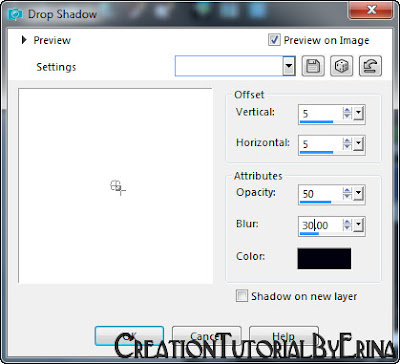The height and width of the screenshot is (364, 400).
Task: Click the Drop Shadow title bar app icon
Action: (x=15, y=14)
